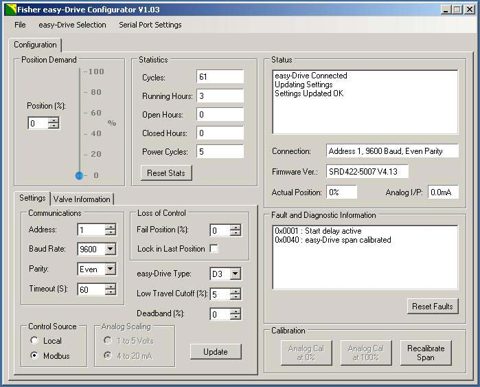480x387 pixels.
Task: Click the '0x0001 : Start delay active' fault entry
Action: (x=318, y=231)
